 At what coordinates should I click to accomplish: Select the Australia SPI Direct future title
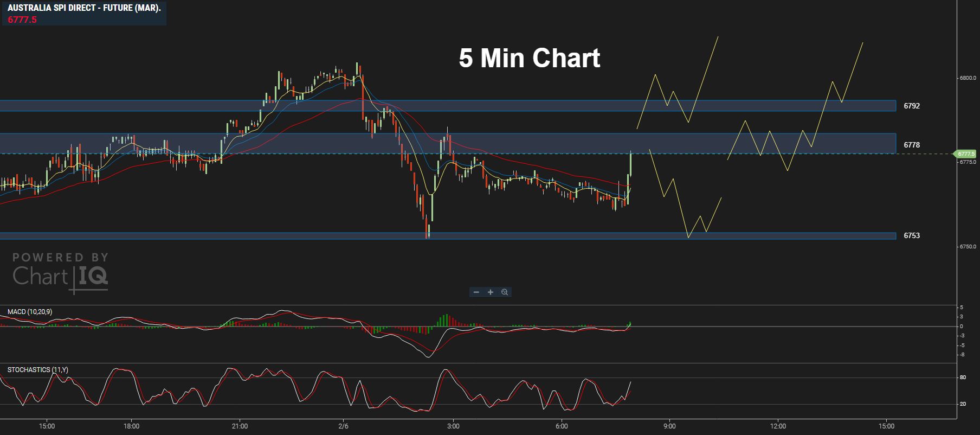coord(84,8)
